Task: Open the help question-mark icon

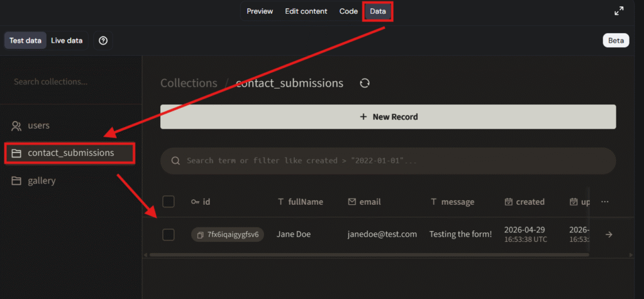Action: [104, 41]
